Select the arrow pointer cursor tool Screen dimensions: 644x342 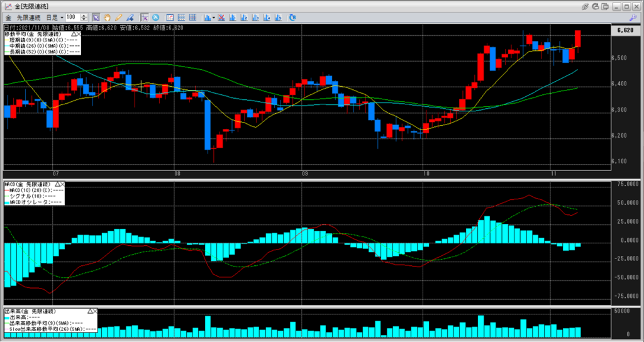click(96, 18)
